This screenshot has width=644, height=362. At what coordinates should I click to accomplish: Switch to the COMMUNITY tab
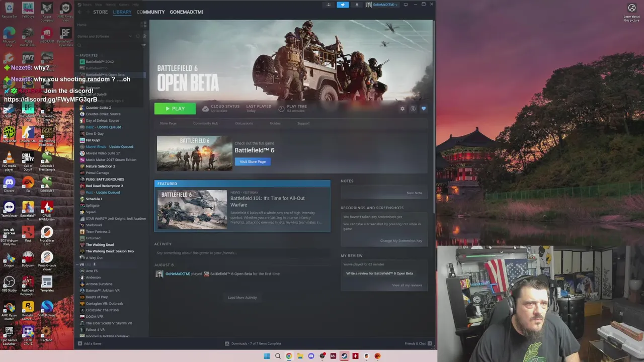(x=150, y=12)
